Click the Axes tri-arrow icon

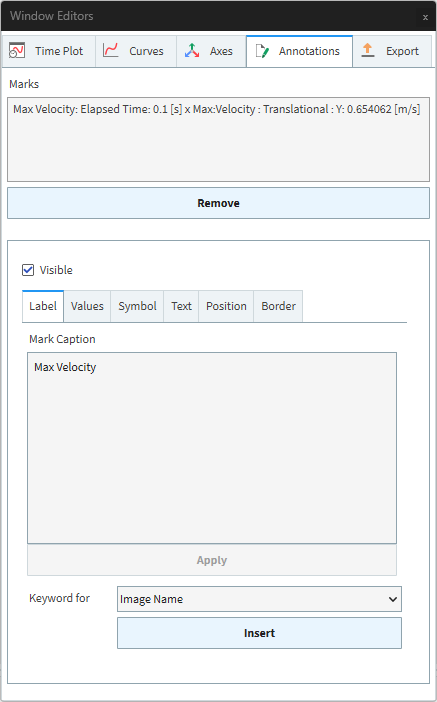click(x=192, y=51)
